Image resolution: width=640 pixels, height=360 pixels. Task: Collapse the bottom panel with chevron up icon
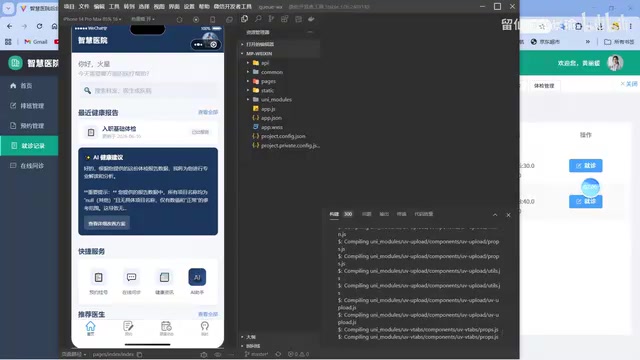pos(495,215)
